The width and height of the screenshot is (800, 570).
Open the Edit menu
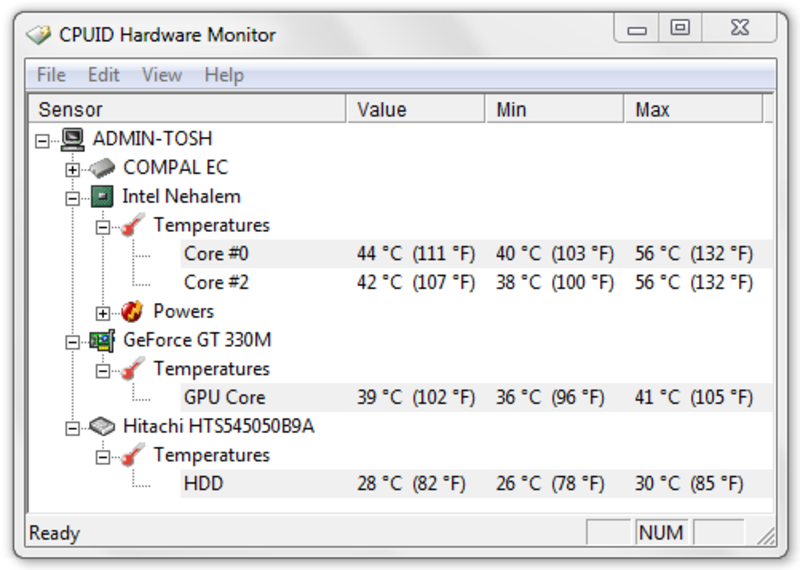point(104,75)
